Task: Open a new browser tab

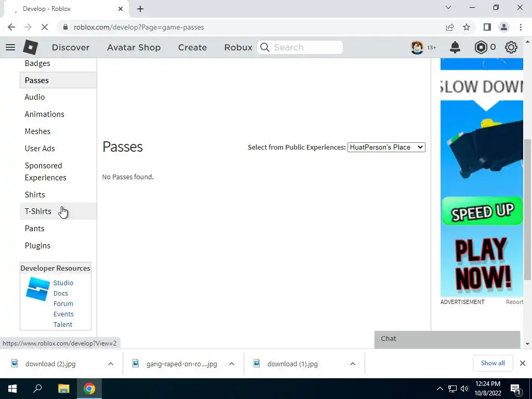Action: point(140,9)
